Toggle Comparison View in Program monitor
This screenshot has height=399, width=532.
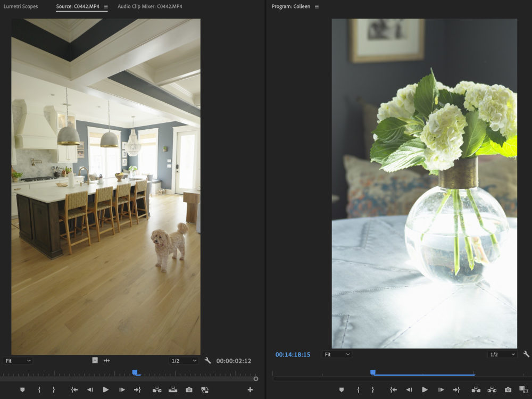pos(523,390)
